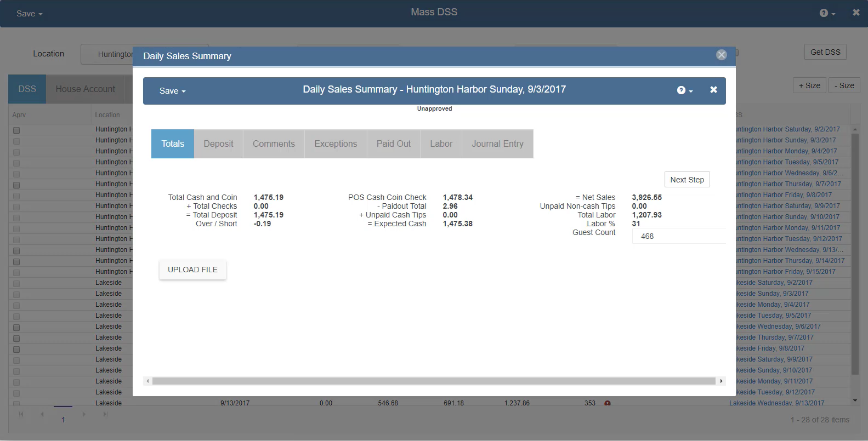868x441 pixels.
Task: Click the left arrow of the horizontal scrollbar
Action: coord(147,381)
